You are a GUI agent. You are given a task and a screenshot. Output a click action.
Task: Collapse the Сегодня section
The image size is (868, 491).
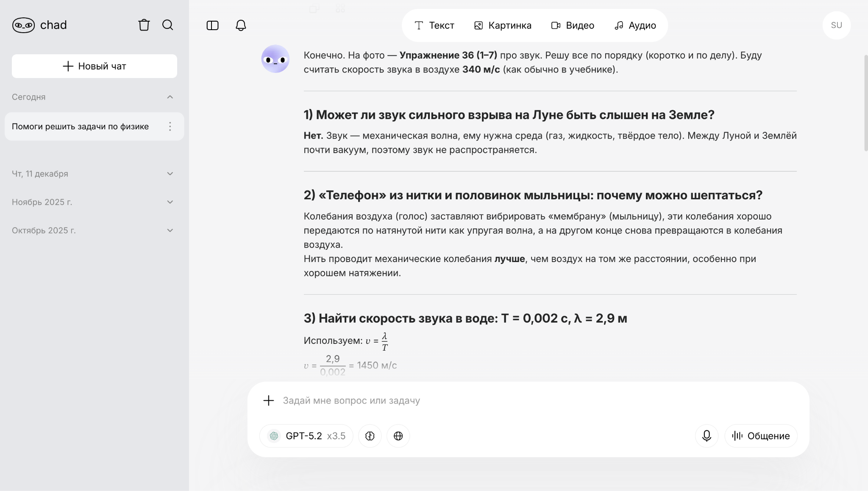[x=170, y=97]
